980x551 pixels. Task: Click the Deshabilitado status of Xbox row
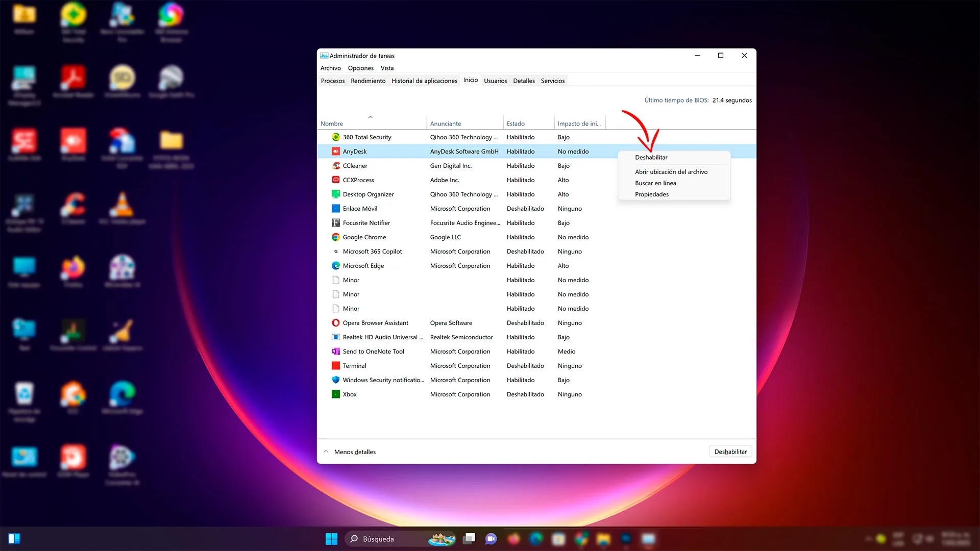(525, 394)
